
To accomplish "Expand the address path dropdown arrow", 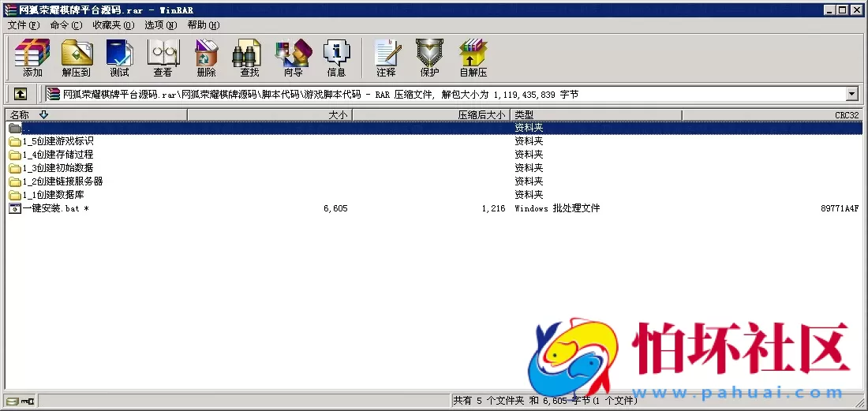I will point(852,95).
